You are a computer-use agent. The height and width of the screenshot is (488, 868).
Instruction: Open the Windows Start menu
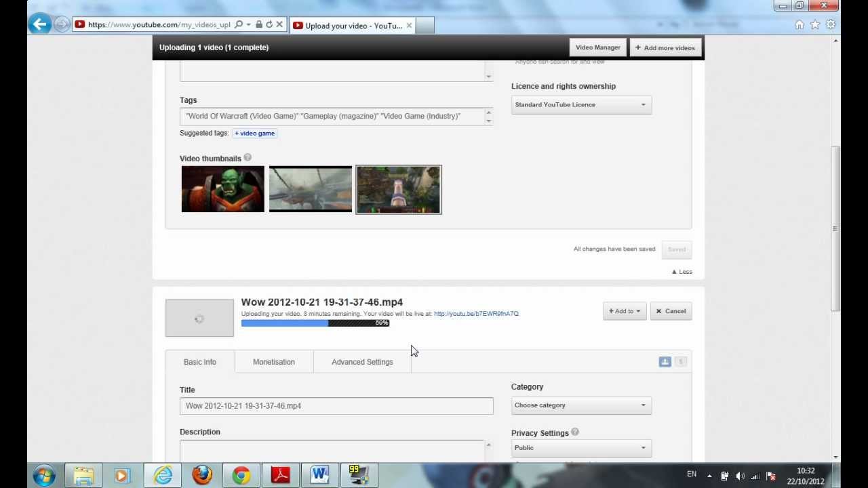point(44,475)
